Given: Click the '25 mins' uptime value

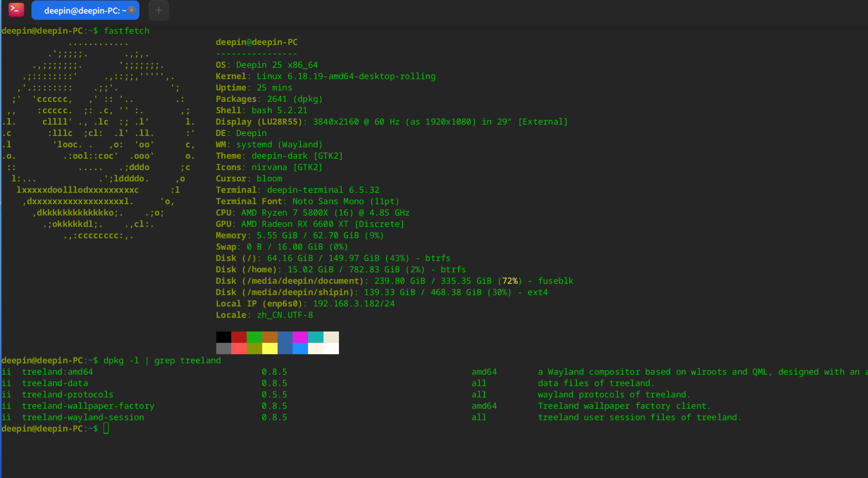Looking at the screenshot, I should pos(274,88).
